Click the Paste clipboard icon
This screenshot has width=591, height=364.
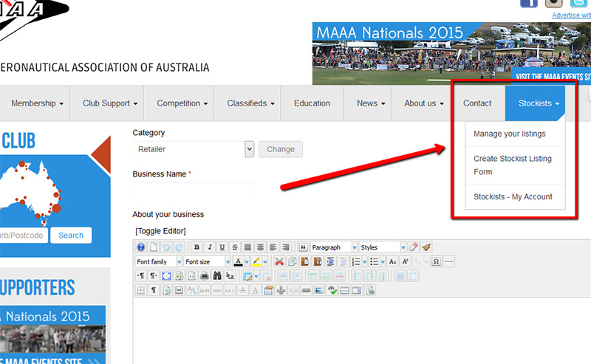click(305, 261)
